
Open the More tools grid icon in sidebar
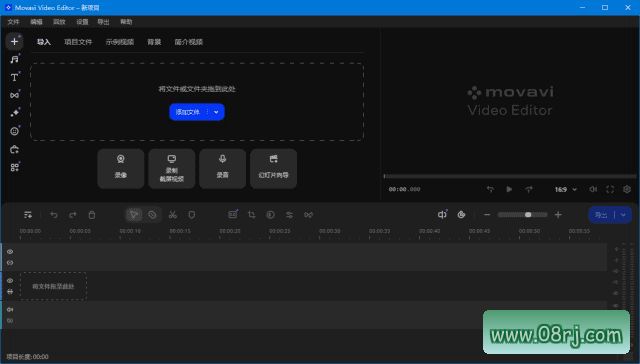pos(14,167)
